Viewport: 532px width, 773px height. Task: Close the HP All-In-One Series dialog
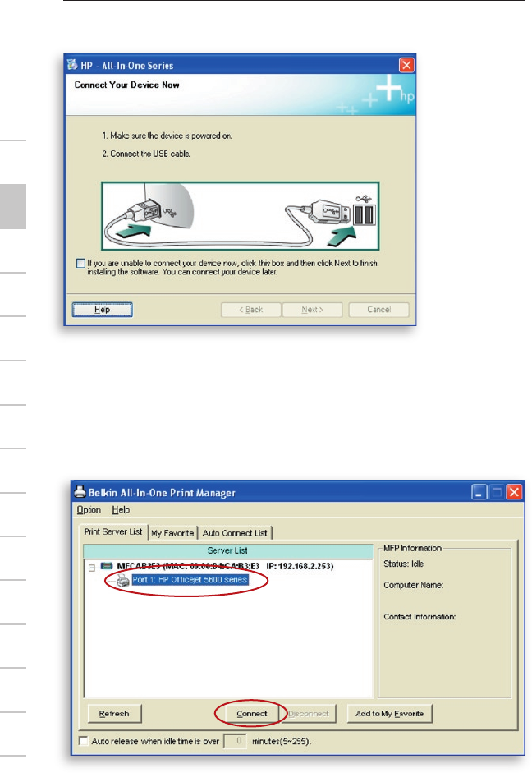click(406, 65)
